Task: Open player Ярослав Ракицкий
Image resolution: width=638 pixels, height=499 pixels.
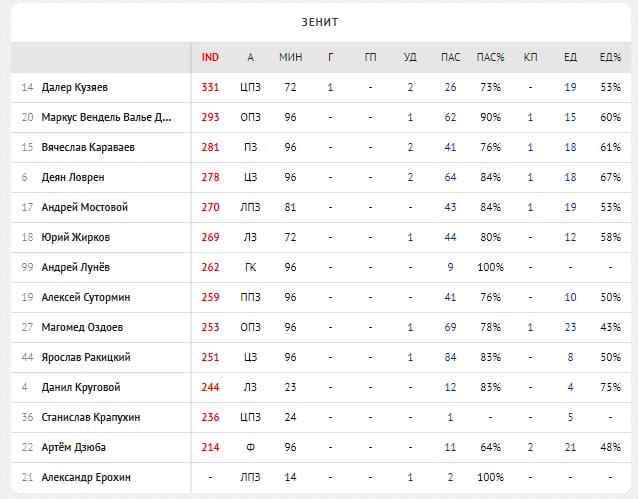Action: coord(86,357)
